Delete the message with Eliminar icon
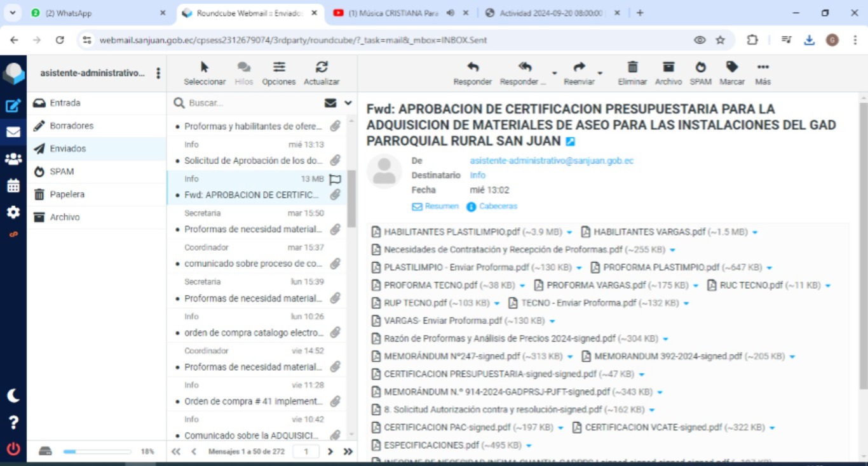 tap(632, 67)
